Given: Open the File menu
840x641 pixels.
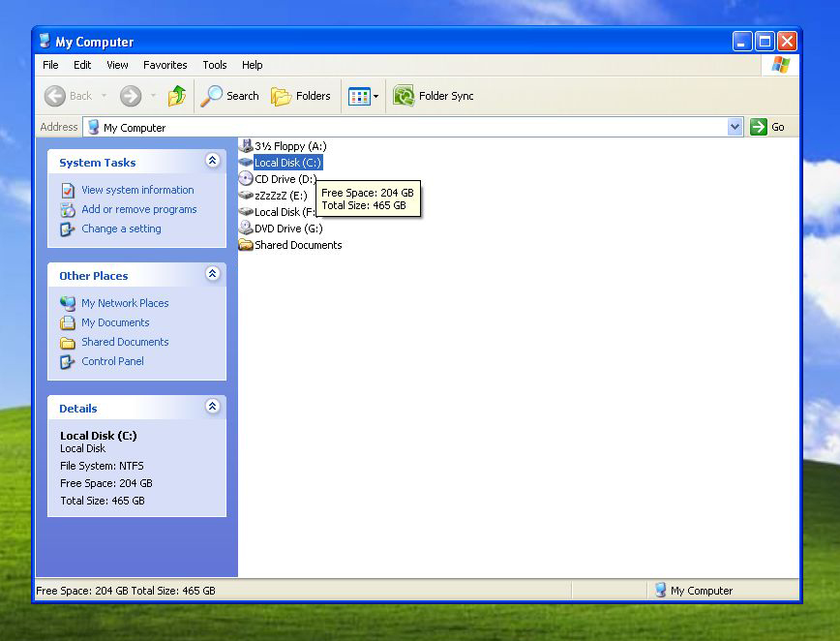Looking at the screenshot, I should point(50,65).
